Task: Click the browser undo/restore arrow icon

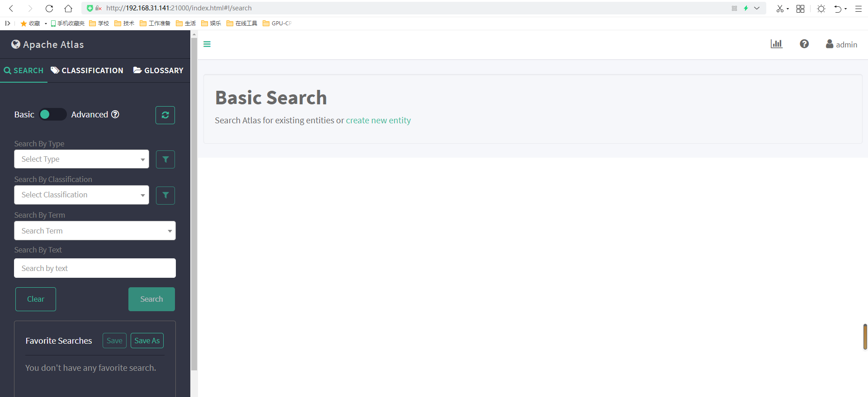Action: coord(838,9)
